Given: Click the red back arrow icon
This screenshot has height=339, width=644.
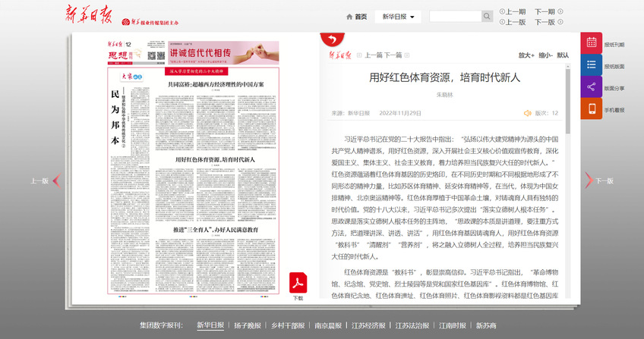Looking at the screenshot, I should tap(330, 39).
